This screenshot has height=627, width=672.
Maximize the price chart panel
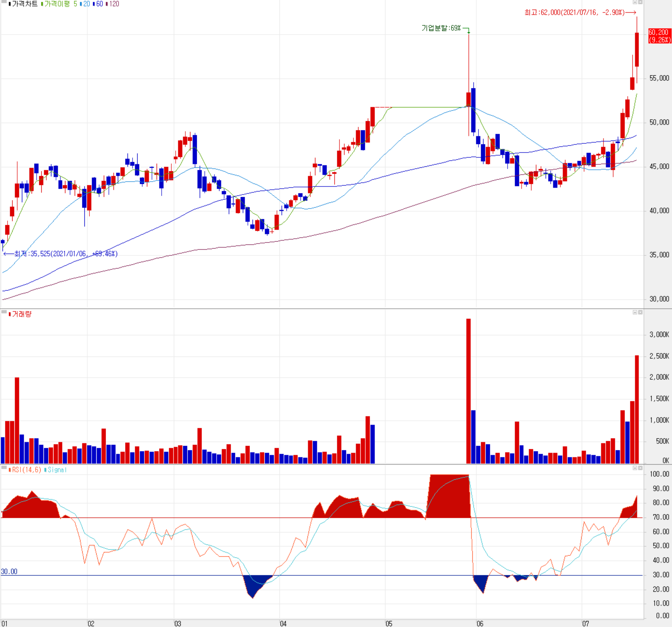[x=635, y=2]
